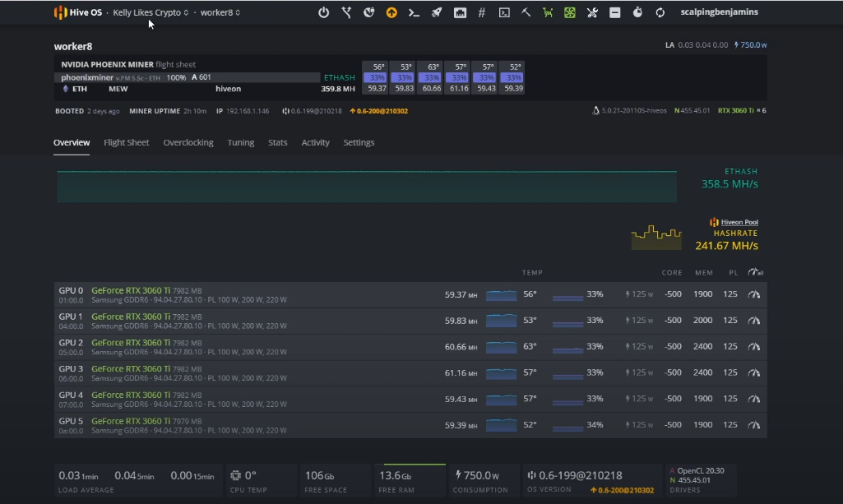Switch to the Flight Sheet tab

tap(127, 142)
